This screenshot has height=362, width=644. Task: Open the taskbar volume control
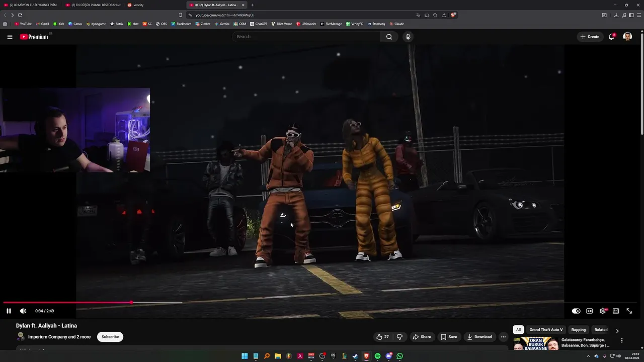(x=619, y=356)
